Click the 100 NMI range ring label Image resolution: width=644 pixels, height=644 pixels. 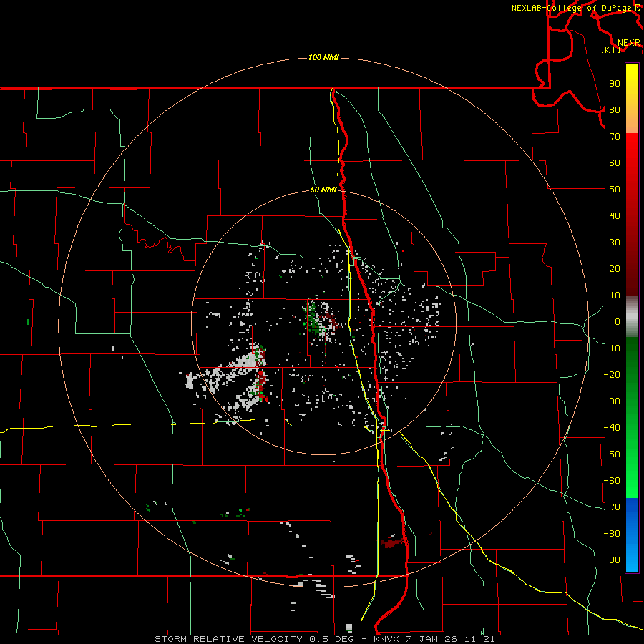[323, 57]
